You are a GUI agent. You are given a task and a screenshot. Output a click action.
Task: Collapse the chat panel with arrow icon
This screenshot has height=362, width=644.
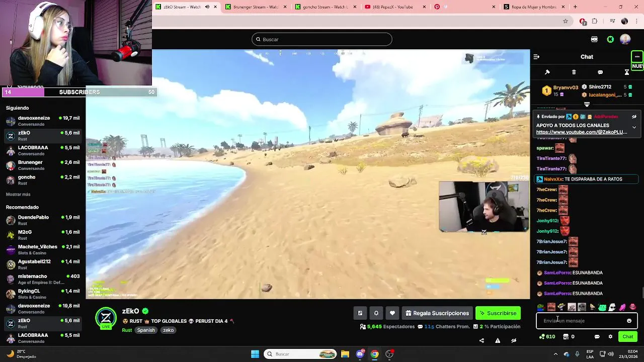click(536, 57)
